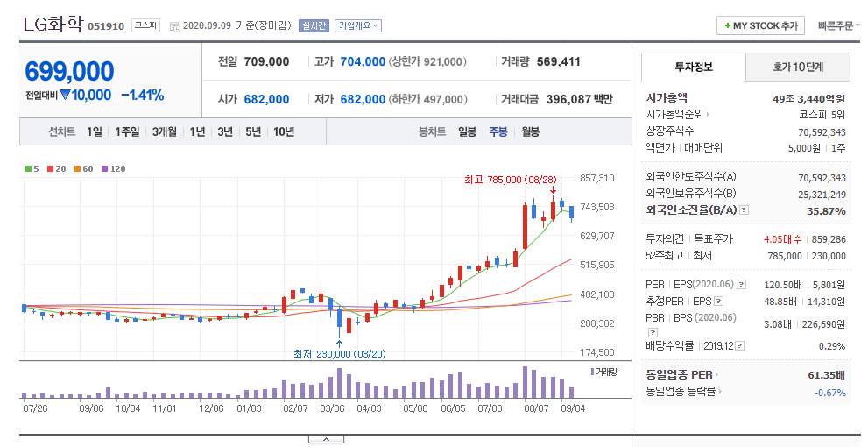Select the 1주일 line chart period
Viewport: 868px width, 447px height.
[127, 131]
